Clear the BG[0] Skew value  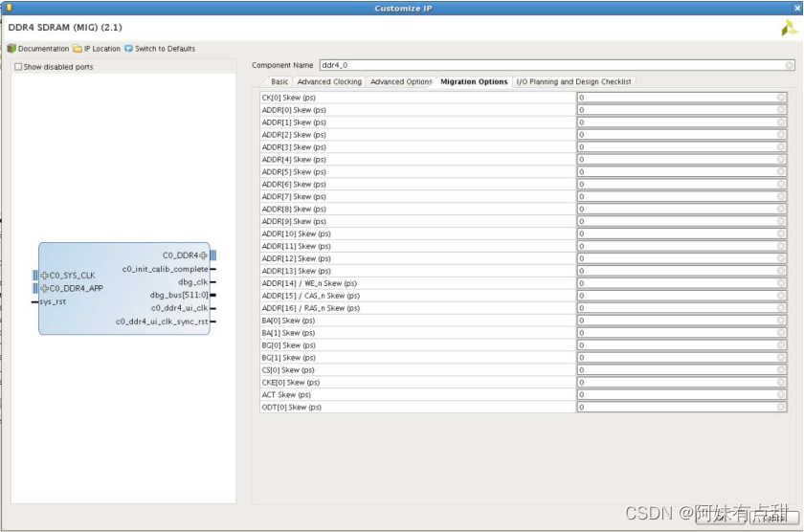(780, 344)
